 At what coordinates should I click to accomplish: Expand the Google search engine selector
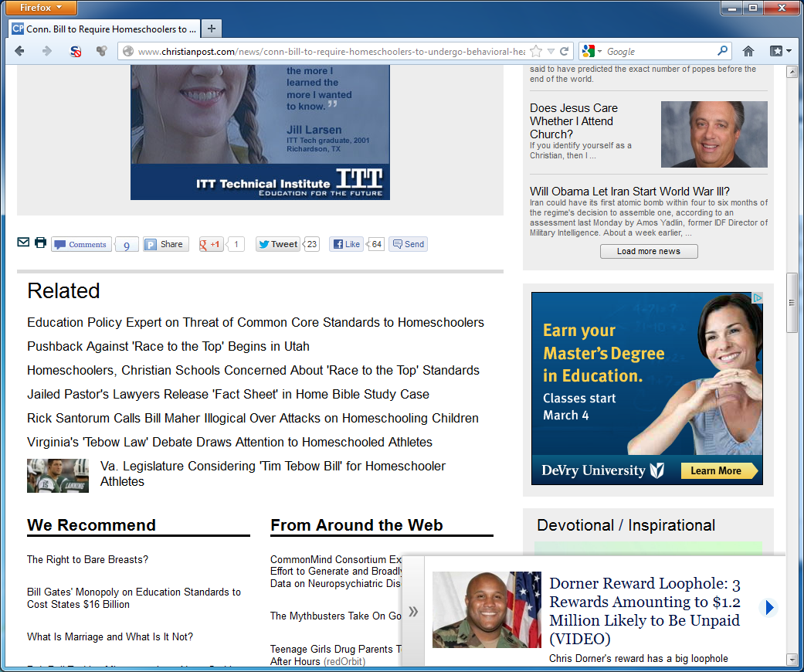pos(592,51)
